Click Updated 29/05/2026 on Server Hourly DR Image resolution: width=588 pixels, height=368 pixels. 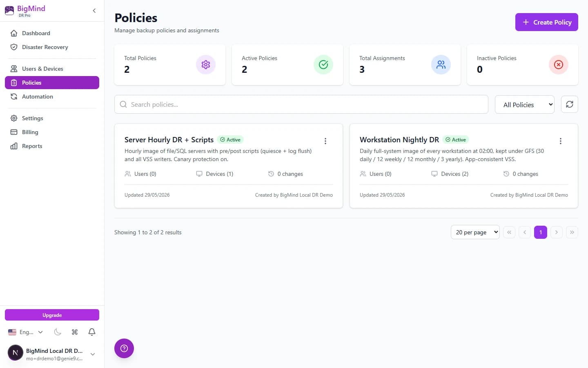pos(147,195)
